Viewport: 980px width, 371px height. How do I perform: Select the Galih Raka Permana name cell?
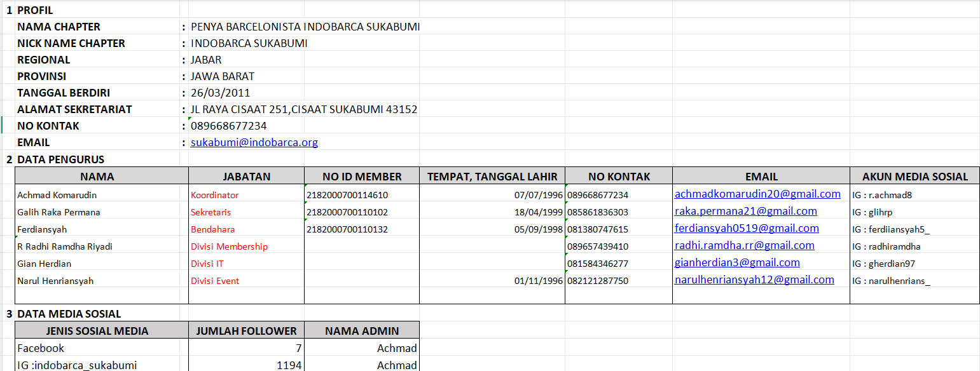pos(102,212)
